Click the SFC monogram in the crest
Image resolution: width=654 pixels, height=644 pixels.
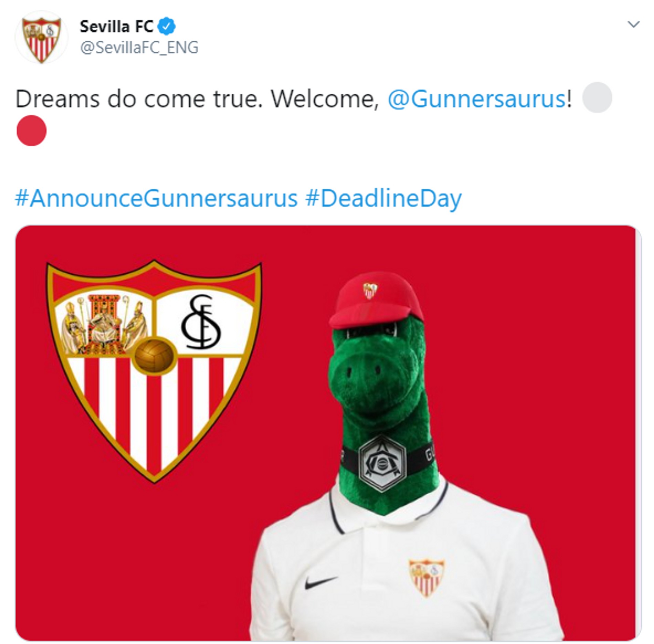point(201,321)
